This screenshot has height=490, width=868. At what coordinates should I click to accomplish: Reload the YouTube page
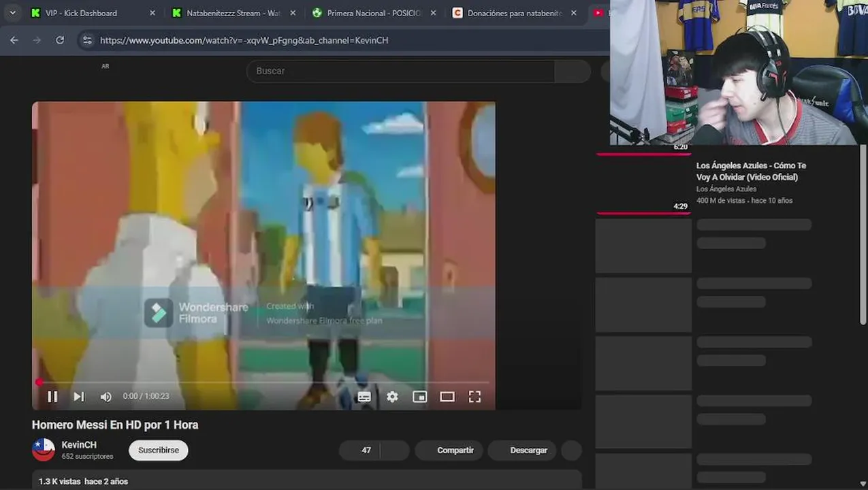[x=60, y=40]
